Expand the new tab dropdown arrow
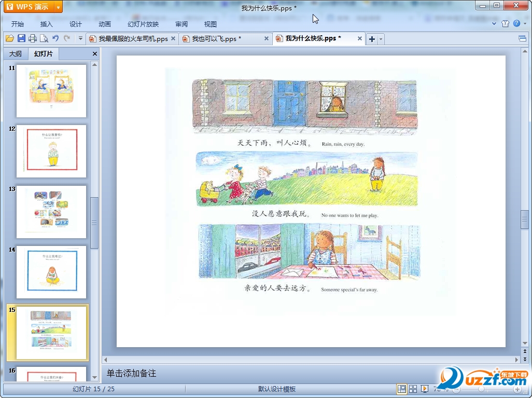The height and width of the screenshot is (398, 532). point(381,39)
